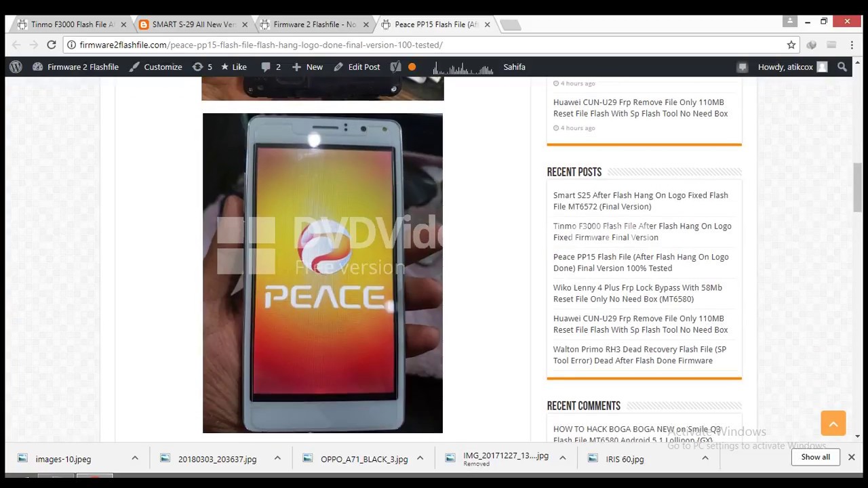Click the orange SEO status dot

(x=412, y=67)
